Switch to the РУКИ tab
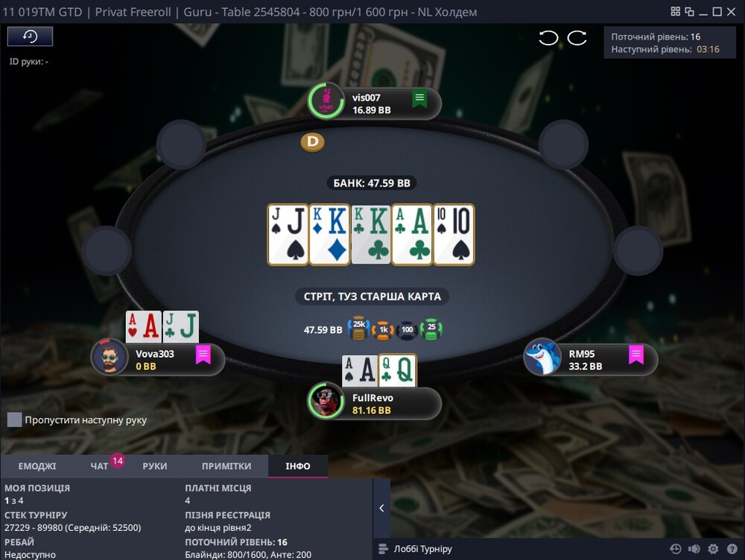 tap(155, 466)
